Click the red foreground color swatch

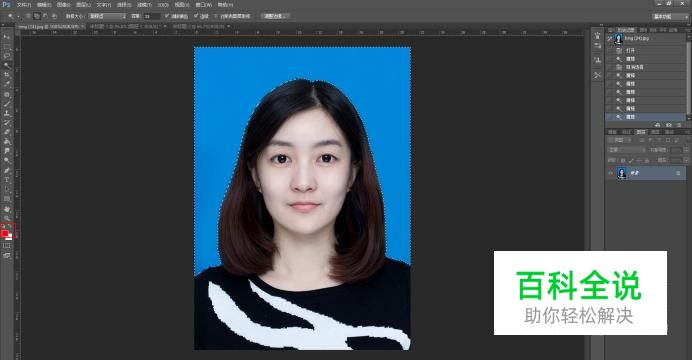(x=5, y=233)
